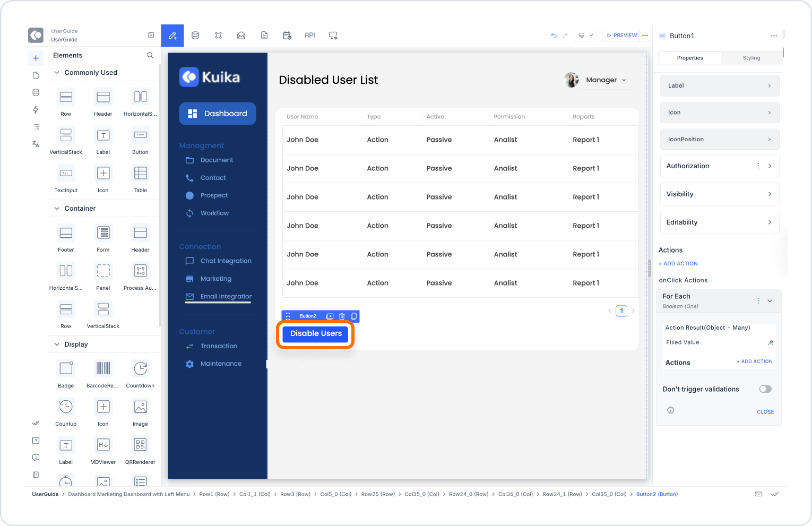
Task: Click the Kuika home logo icon
Action: [x=36, y=36]
